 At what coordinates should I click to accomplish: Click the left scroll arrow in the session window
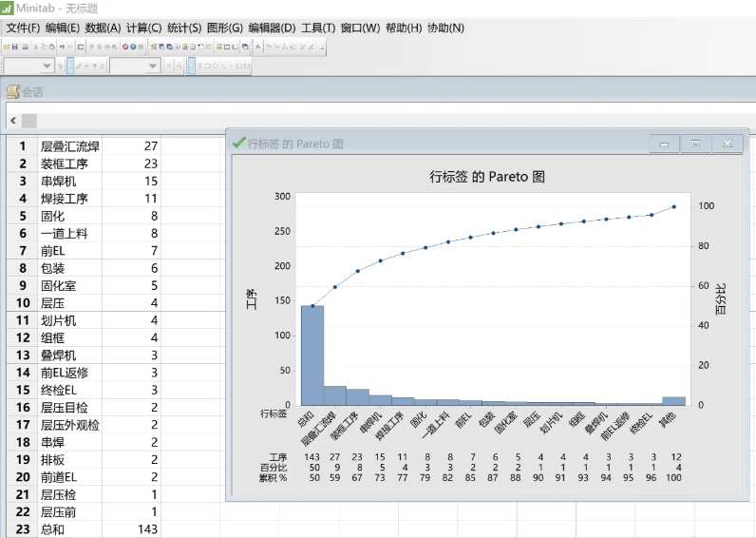tap(13, 121)
